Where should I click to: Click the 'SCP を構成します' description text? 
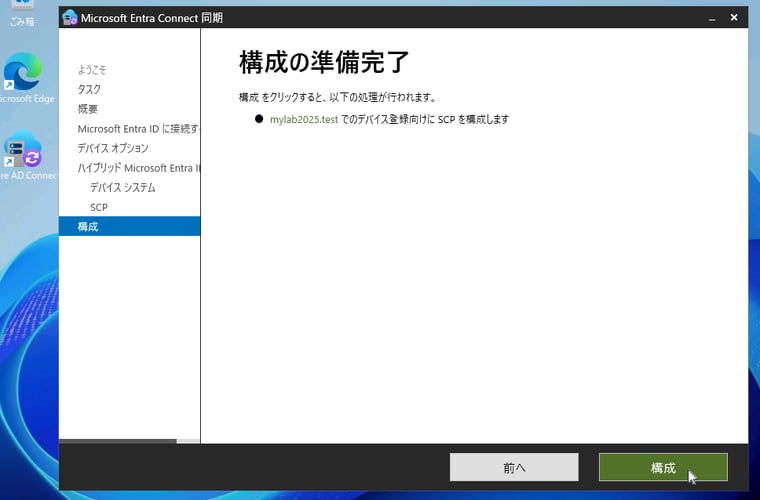(x=473, y=119)
